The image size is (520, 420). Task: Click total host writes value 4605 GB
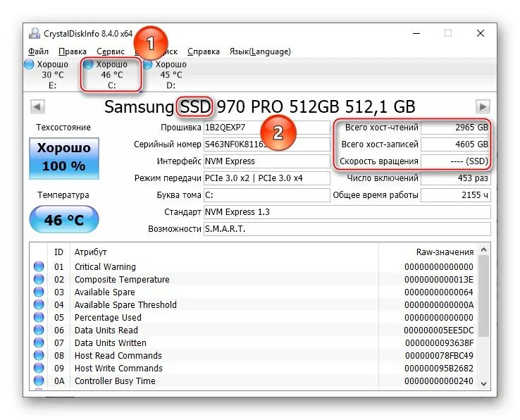click(455, 144)
